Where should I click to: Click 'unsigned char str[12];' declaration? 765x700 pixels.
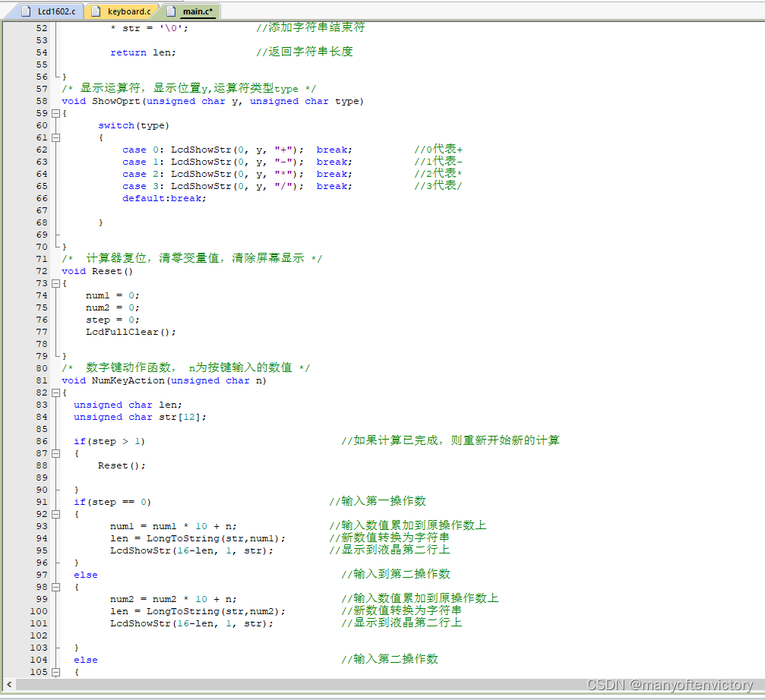140,417
